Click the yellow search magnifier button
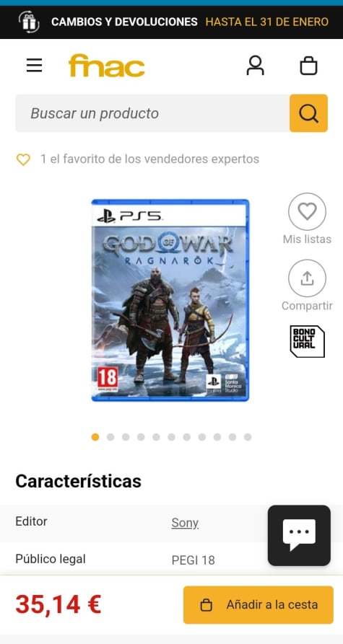Image resolution: width=343 pixels, height=644 pixels. (x=308, y=113)
